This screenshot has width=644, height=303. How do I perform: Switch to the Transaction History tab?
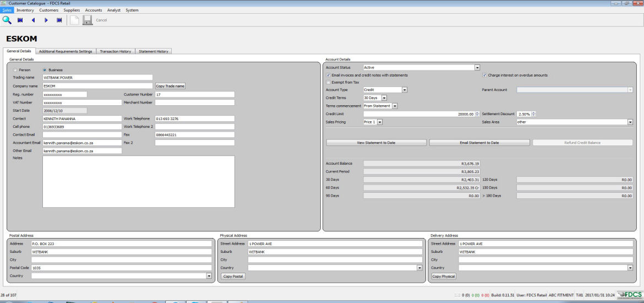pyautogui.click(x=115, y=51)
